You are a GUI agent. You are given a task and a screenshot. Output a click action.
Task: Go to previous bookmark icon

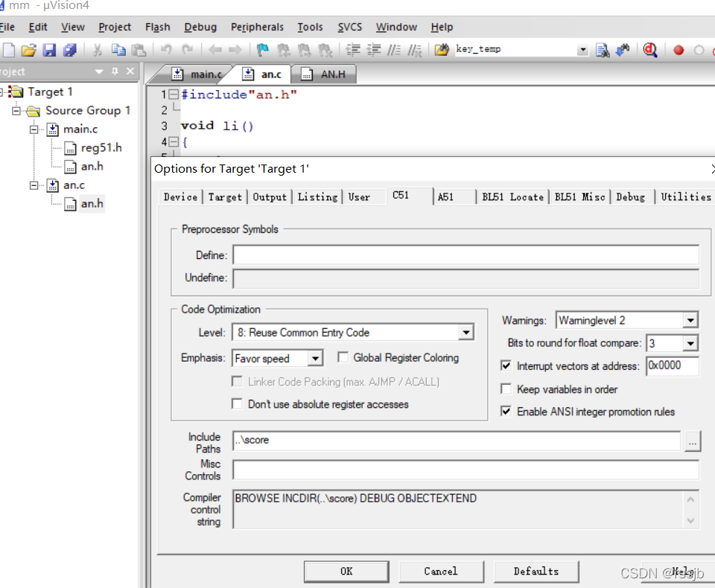pyautogui.click(x=284, y=50)
